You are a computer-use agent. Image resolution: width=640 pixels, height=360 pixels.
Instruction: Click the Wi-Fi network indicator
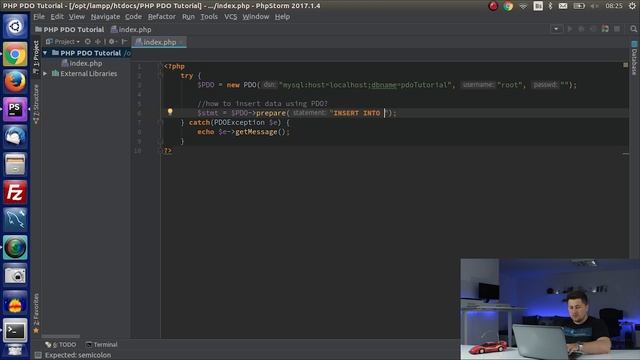523,6
